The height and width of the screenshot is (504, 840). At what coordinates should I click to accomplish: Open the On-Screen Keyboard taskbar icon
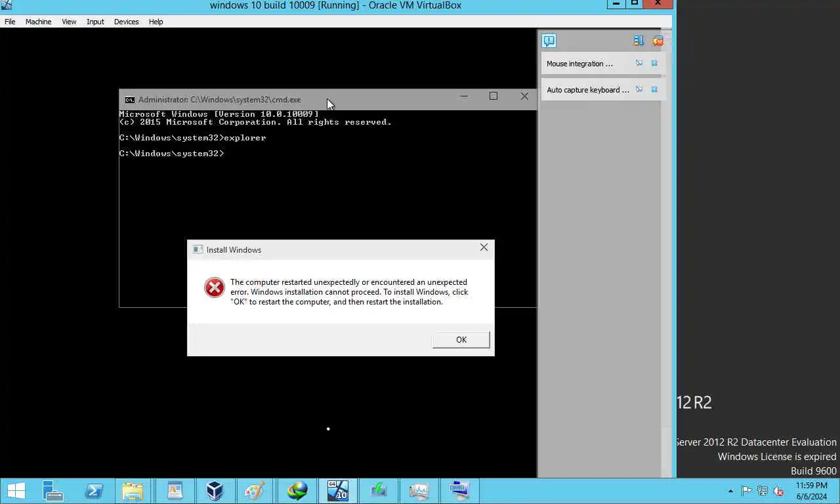coord(459,491)
